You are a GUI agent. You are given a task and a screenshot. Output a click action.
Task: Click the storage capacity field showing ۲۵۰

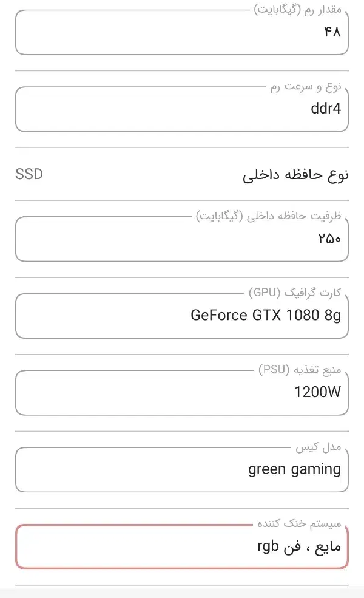pyautogui.click(x=182, y=239)
